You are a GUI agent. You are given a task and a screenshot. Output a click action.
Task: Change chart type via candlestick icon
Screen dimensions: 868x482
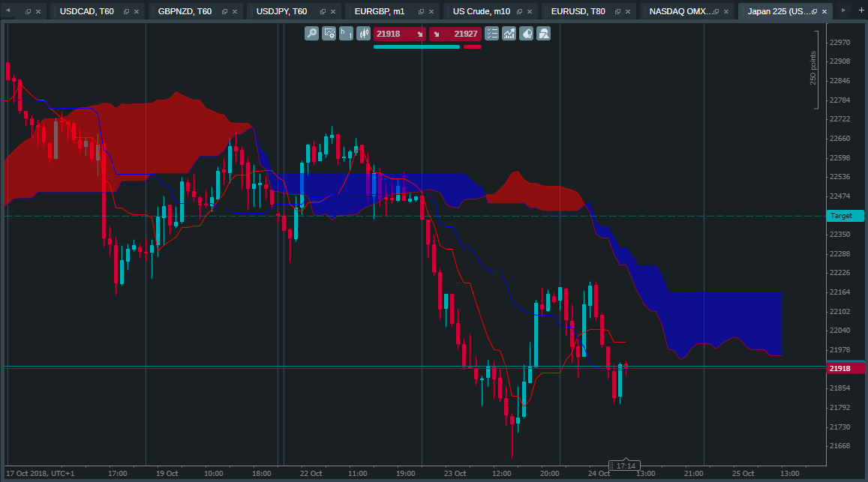click(363, 34)
